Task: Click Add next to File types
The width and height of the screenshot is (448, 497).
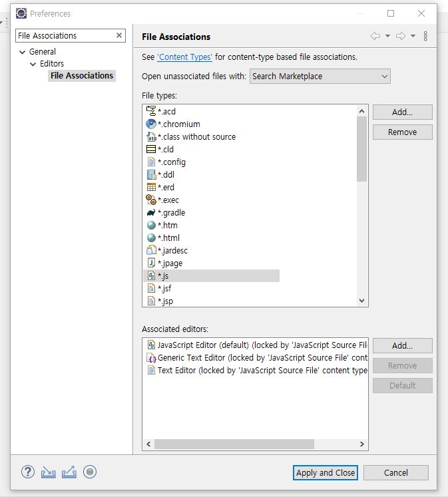Action: [402, 112]
